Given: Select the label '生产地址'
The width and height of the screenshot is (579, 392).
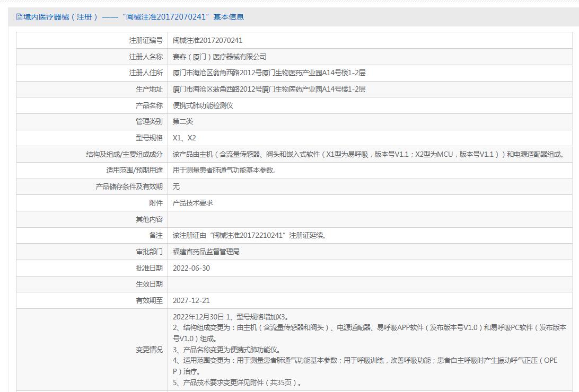Looking at the screenshot, I should pyautogui.click(x=149, y=89).
